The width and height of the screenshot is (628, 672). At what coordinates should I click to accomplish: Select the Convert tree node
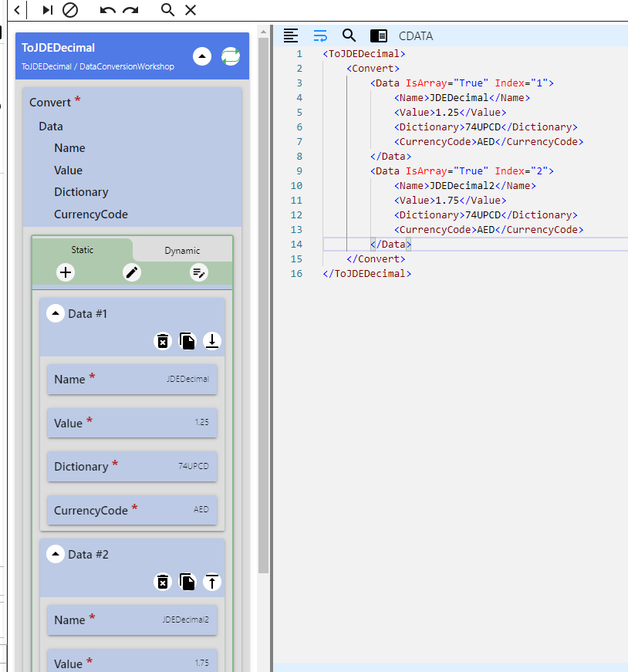(50, 103)
